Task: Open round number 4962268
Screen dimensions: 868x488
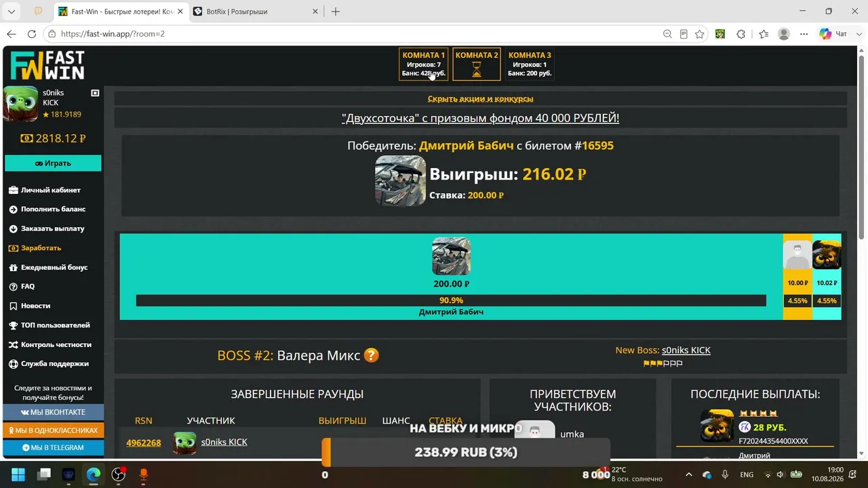Action: (144, 443)
